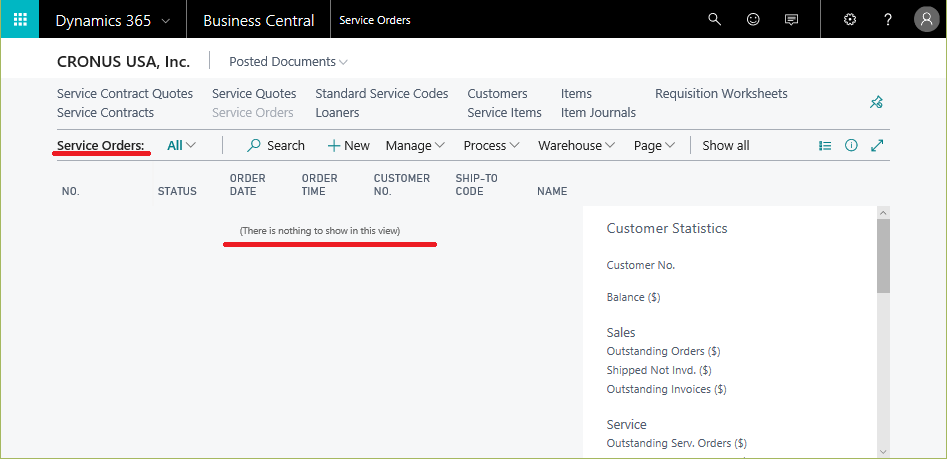Open the settings gear icon
Screen dimensions: 947x459
click(850, 19)
